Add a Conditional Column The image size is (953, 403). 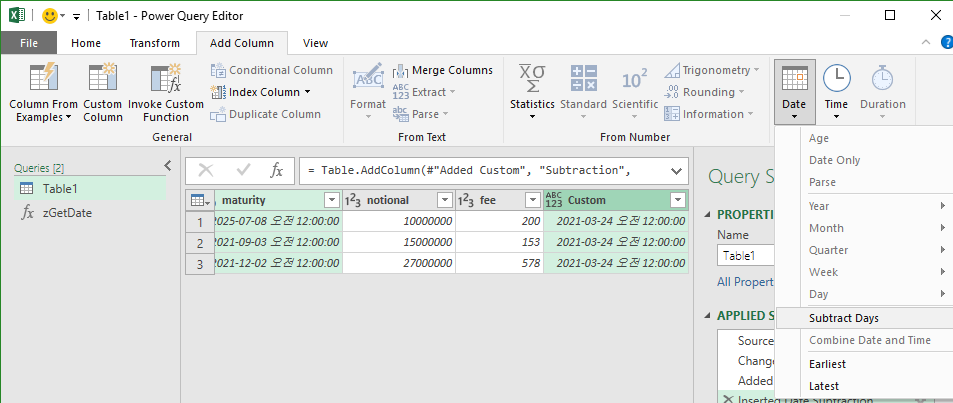point(272,71)
